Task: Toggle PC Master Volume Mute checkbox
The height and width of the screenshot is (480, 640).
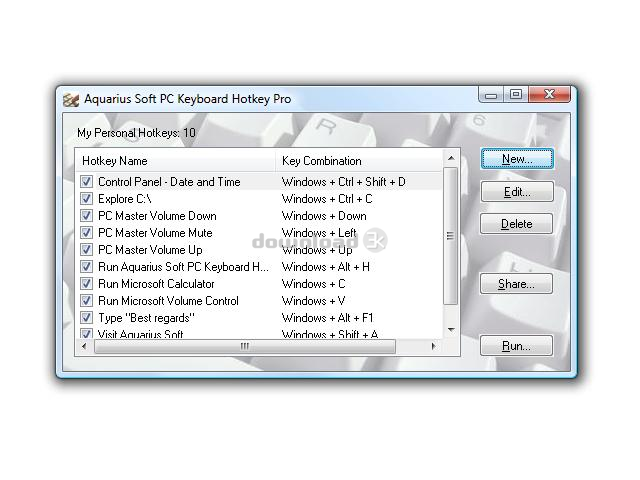Action: coord(86,233)
